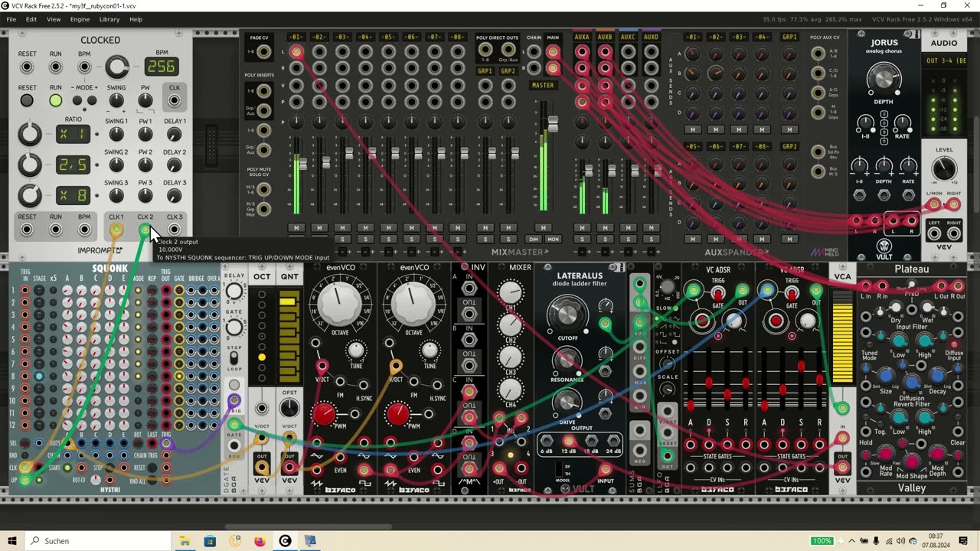Click the LEVEL knob on the Audio module

[x=944, y=169]
